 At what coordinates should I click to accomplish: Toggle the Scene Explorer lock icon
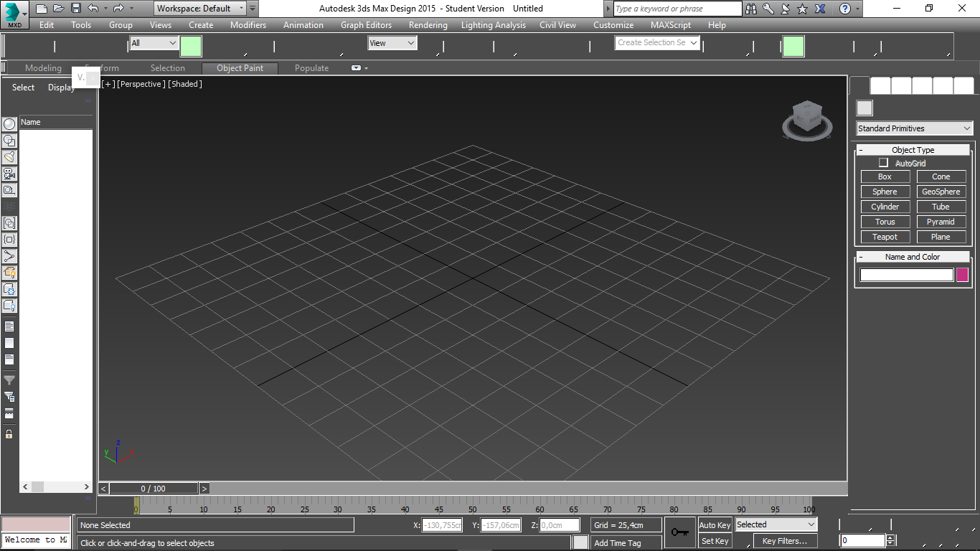[9, 434]
